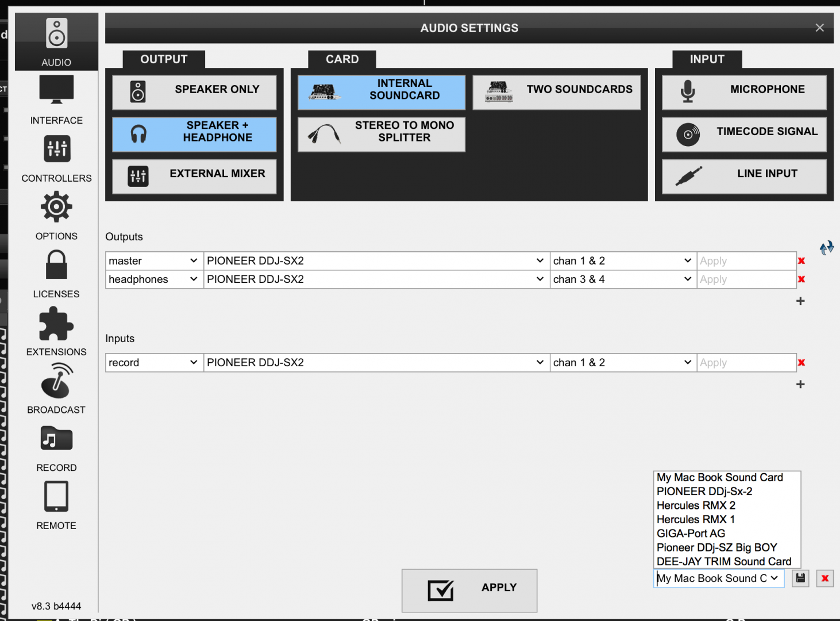Open the chan 3 & 4 channel dropdown
Screen dimensions: 840x621
[623, 279]
